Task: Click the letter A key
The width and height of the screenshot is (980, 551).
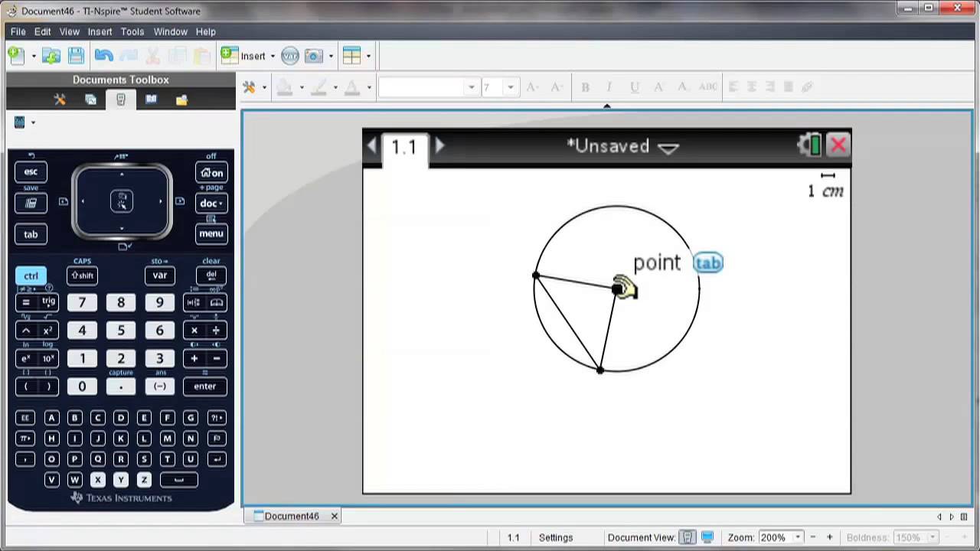Action: pyautogui.click(x=51, y=418)
